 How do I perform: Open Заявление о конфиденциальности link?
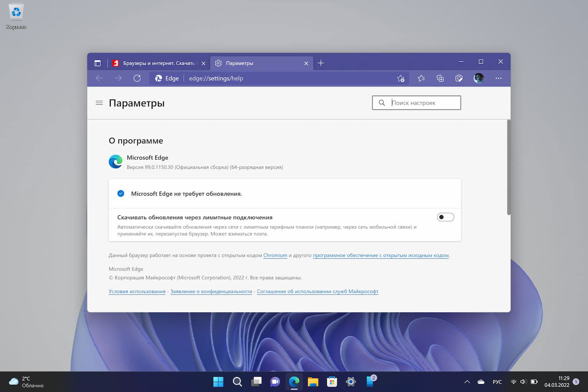(x=211, y=291)
